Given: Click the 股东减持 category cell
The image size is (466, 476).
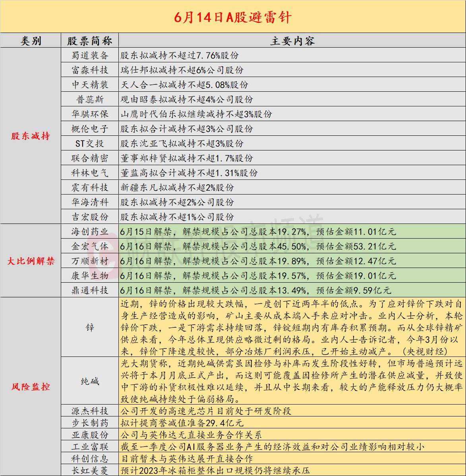Looking at the screenshot, I should (x=31, y=136).
